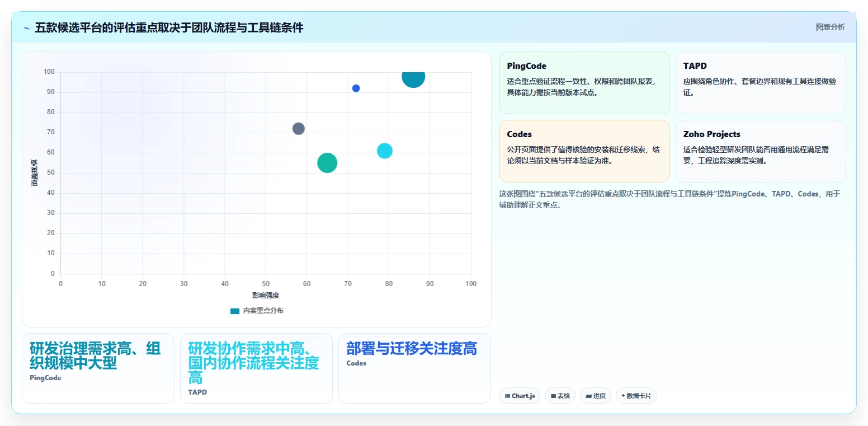Screen dimensions: 868x426
Task: Click the 部署与迁移关注度高 stat heading
Action: pyautogui.click(x=412, y=349)
